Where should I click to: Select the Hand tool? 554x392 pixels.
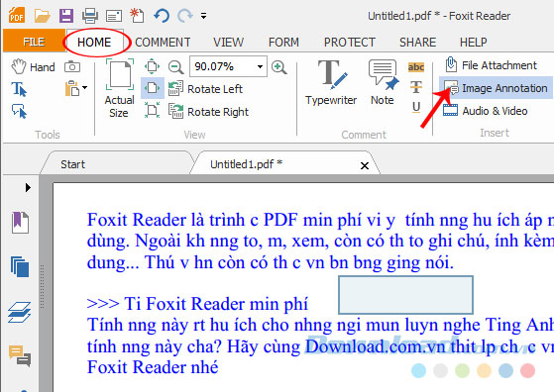[33, 66]
